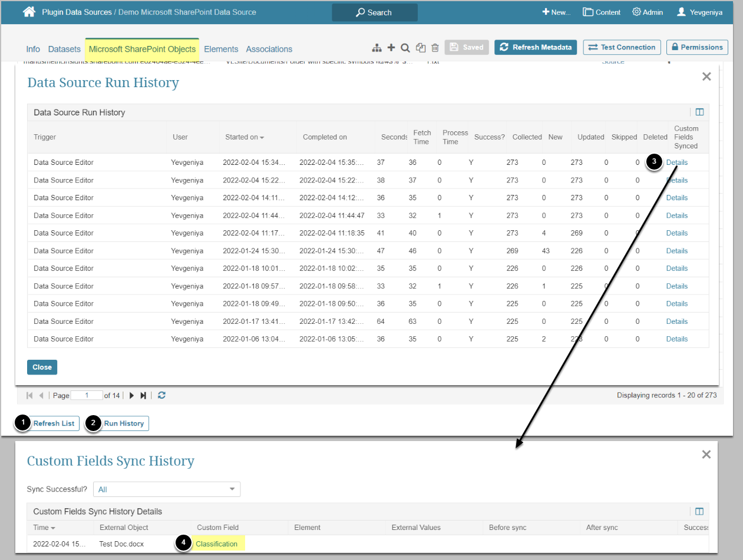The image size is (743, 560).
Task: Open column chooser in Run History grid
Action: click(699, 112)
